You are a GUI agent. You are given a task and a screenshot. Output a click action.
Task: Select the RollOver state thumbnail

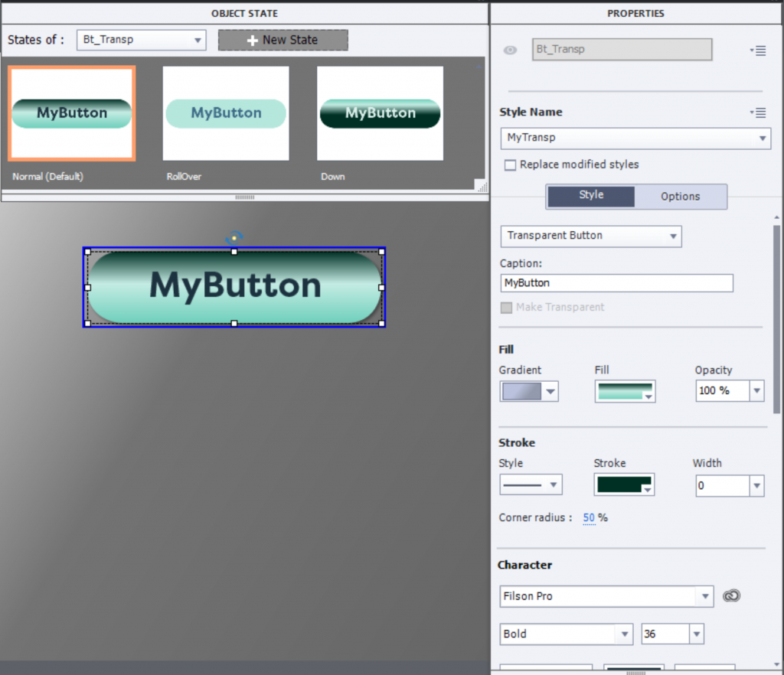click(226, 113)
